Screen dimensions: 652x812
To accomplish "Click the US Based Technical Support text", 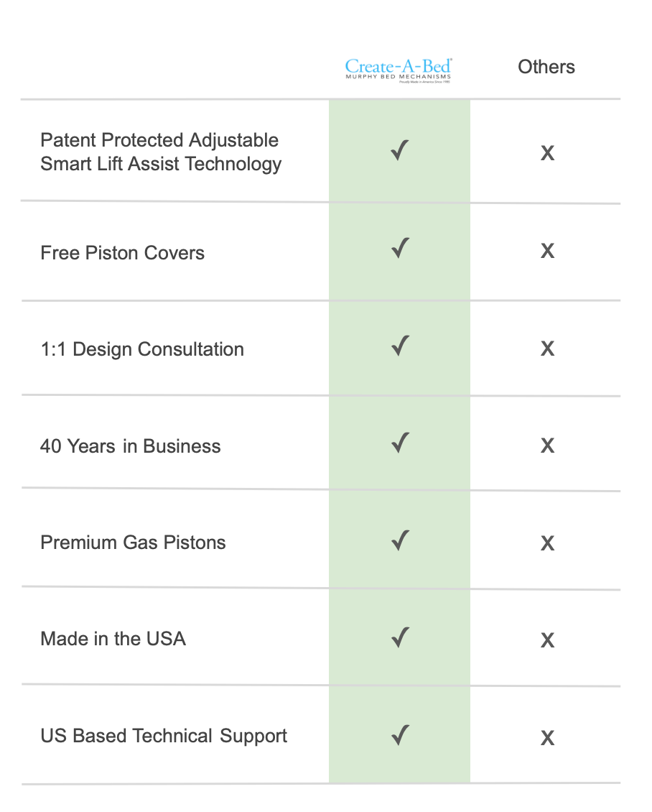I will click(x=164, y=736).
